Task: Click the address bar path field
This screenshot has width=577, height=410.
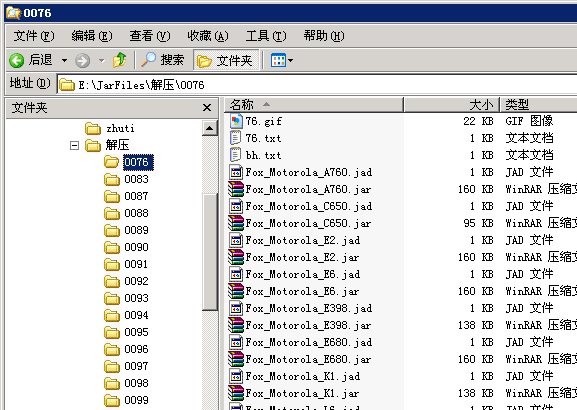Action: (317, 85)
